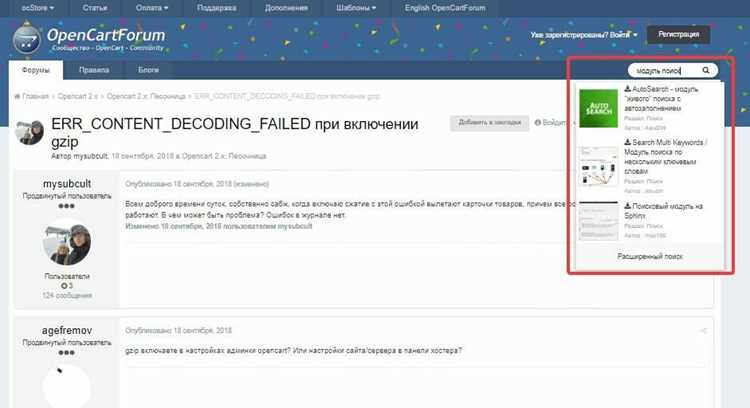Open agefremov's profile avatar
Viewport: 750px width, 408px height.
pos(66,386)
